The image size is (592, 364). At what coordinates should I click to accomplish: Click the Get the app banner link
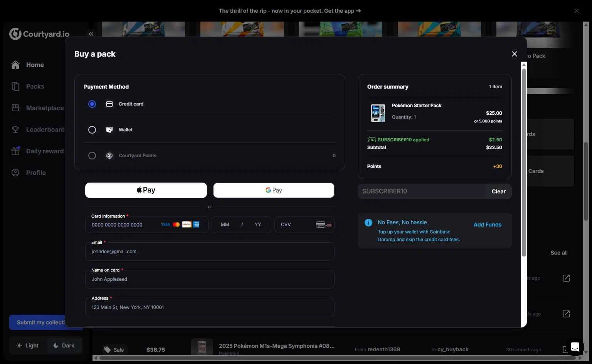[343, 11]
